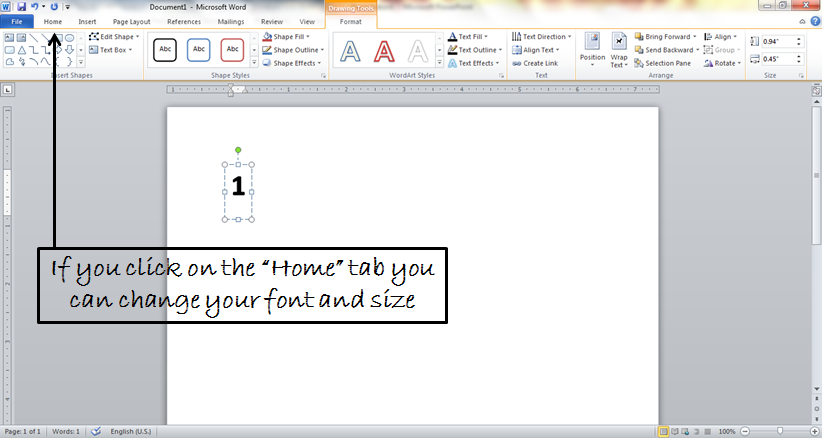
Task: Open the Text Effects menu
Action: pos(473,63)
